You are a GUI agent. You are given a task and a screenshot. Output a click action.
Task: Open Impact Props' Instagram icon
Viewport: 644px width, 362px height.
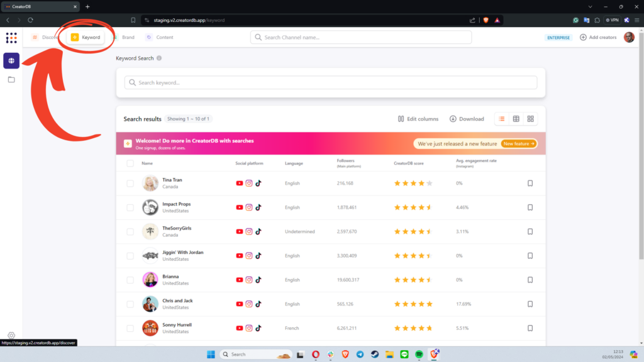pos(249,207)
